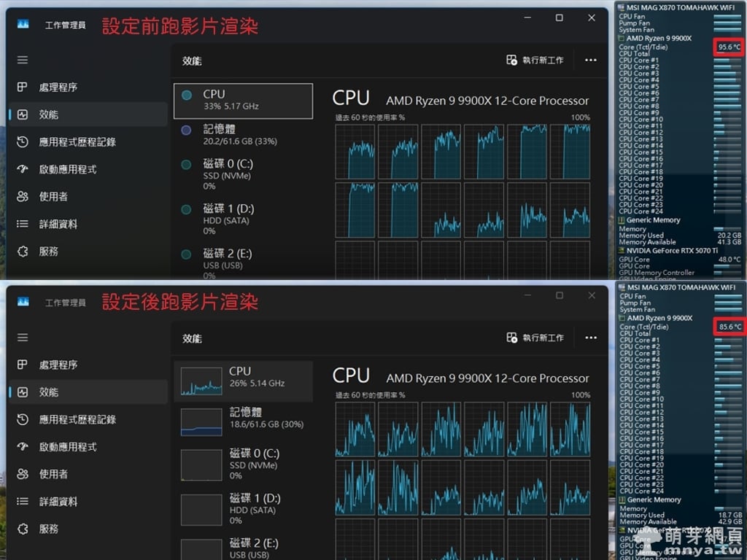
Task: Expand hamburger navigation in the lower Task Manager
Action: click(23, 338)
